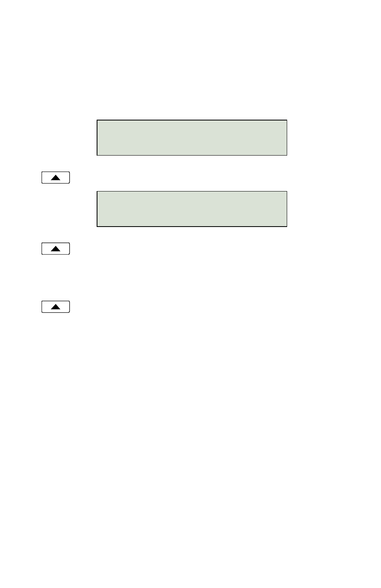Choose the up-arrow key farthest from the displays

click(56, 307)
